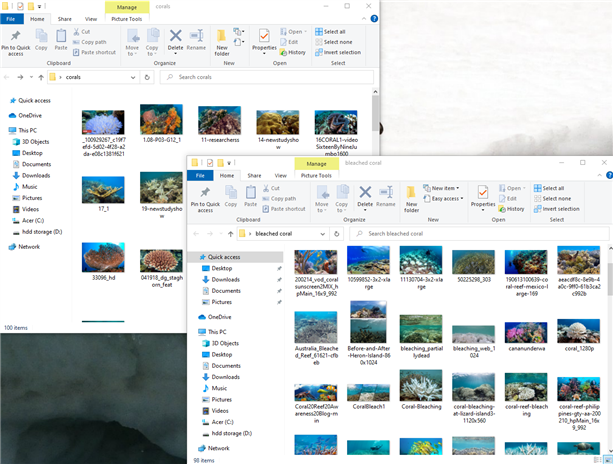Click New folder in corals window ribbon
The image size is (613, 464).
coord(222,43)
